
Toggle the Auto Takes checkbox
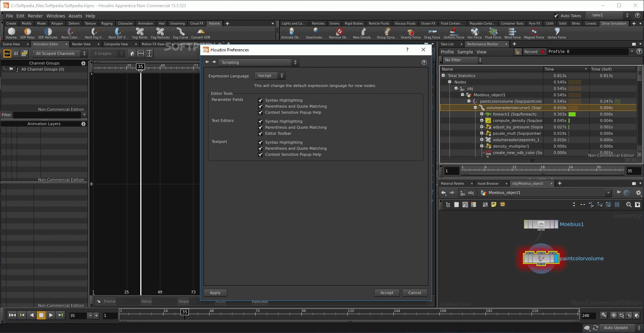pyautogui.click(x=556, y=16)
